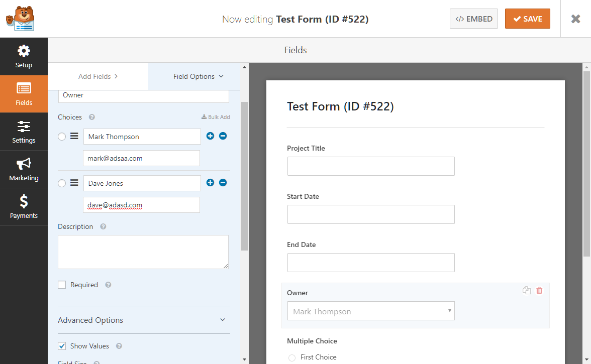Select the Fields icon in the sidebar

24,94
